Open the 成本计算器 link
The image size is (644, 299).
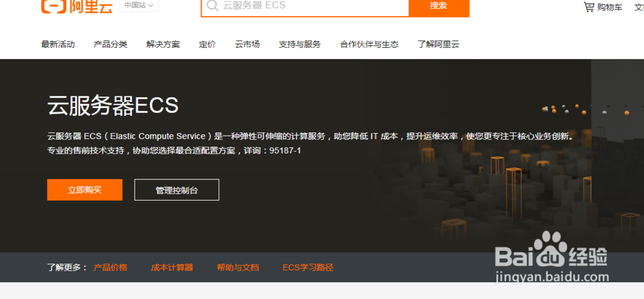coord(172,267)
